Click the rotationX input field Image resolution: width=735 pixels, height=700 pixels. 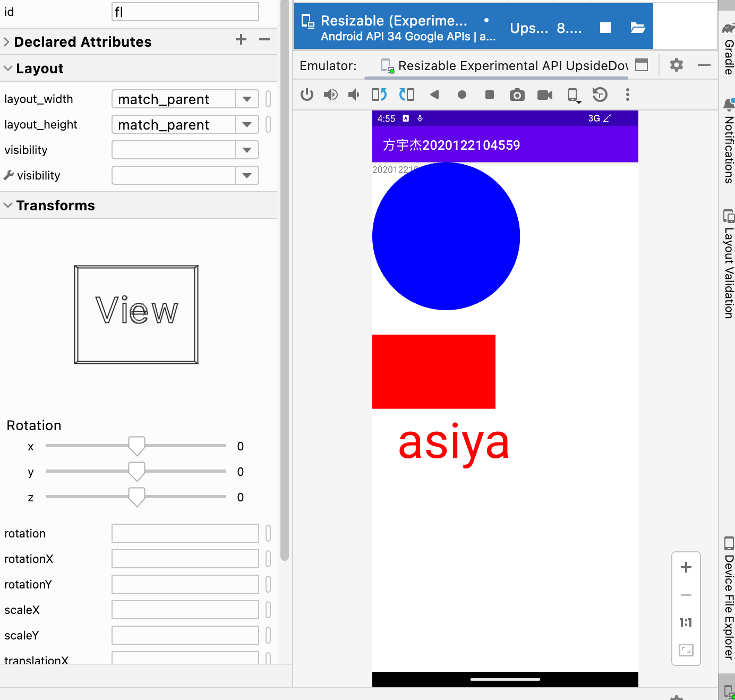(x=185, y=559)
